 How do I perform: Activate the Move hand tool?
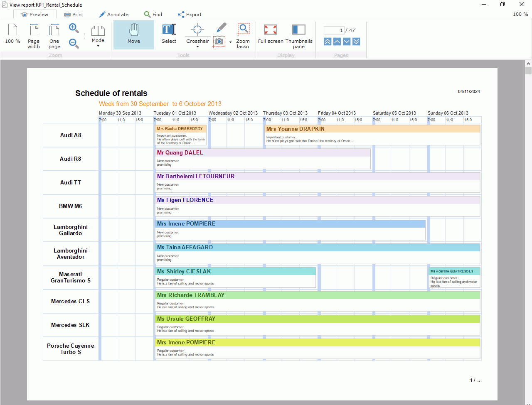(x=134, y=35)
